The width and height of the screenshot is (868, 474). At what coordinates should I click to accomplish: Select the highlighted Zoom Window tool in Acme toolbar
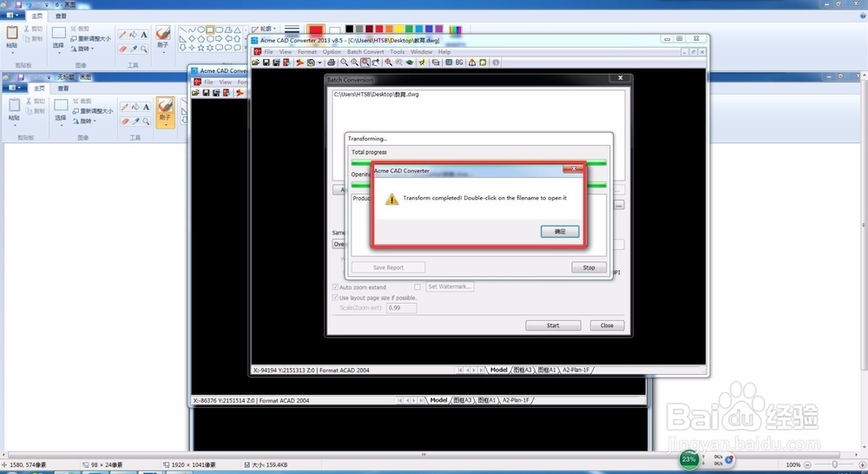point(365,63)
